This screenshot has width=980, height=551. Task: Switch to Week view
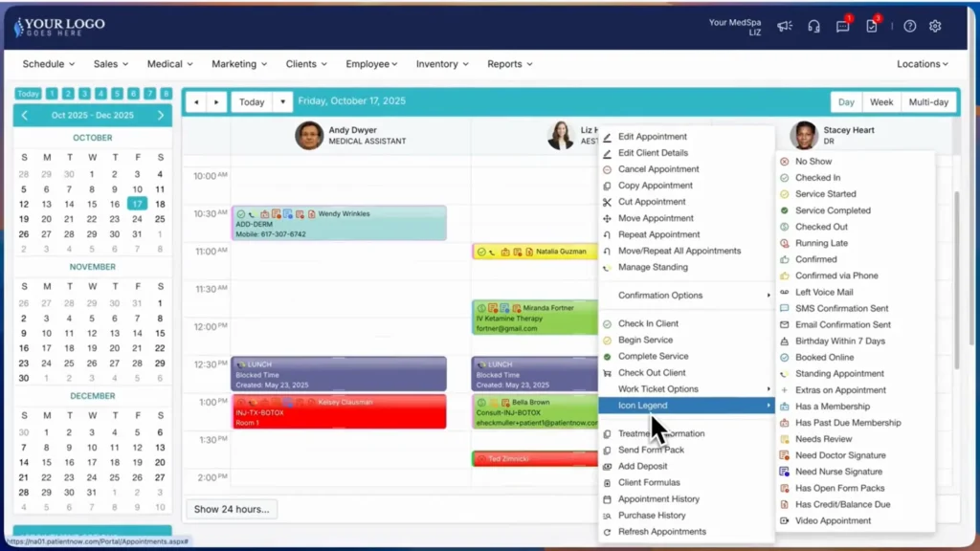[x=880, y=101]
